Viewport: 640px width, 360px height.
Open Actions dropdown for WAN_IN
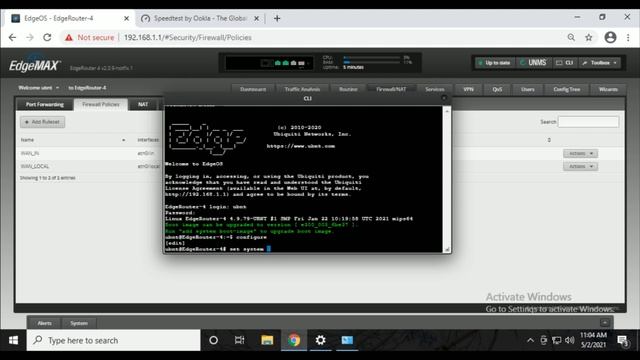click(x=580, y=153)
